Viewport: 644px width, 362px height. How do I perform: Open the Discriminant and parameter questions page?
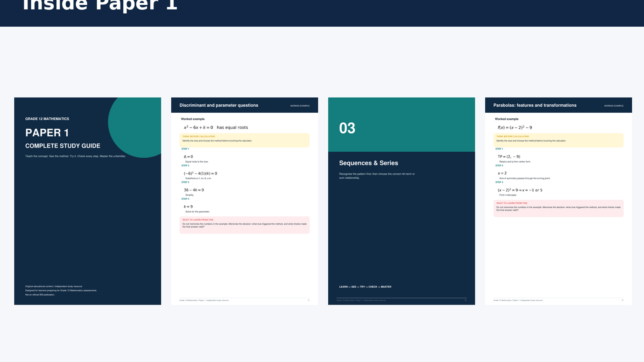245,201
